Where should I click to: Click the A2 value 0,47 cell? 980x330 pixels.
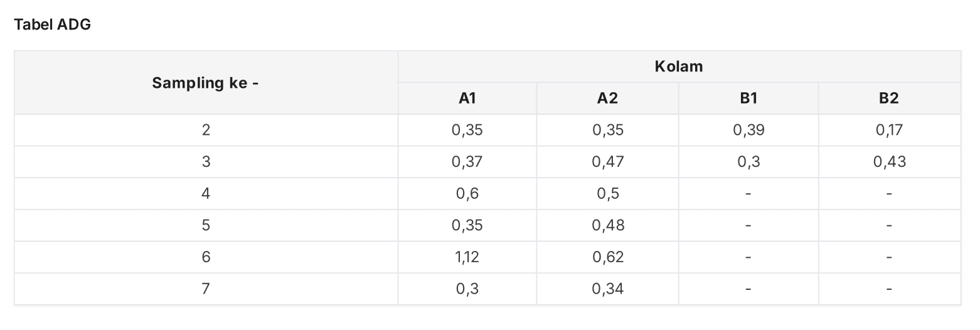[607, 162]
